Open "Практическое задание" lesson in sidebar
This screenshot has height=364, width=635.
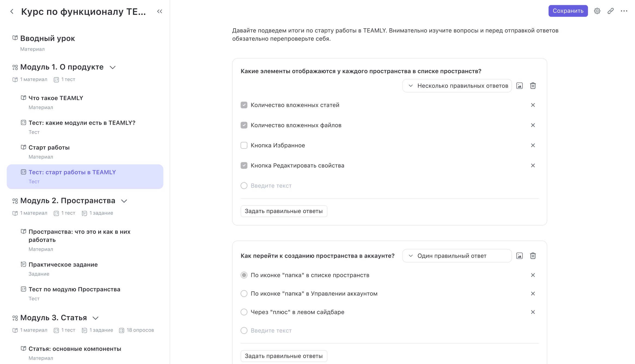tap(63, 264)
